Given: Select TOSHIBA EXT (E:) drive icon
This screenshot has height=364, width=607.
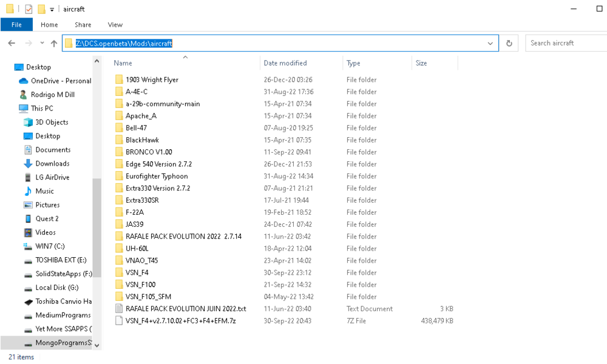Looking at the screenshot, I should click(29, 261).
